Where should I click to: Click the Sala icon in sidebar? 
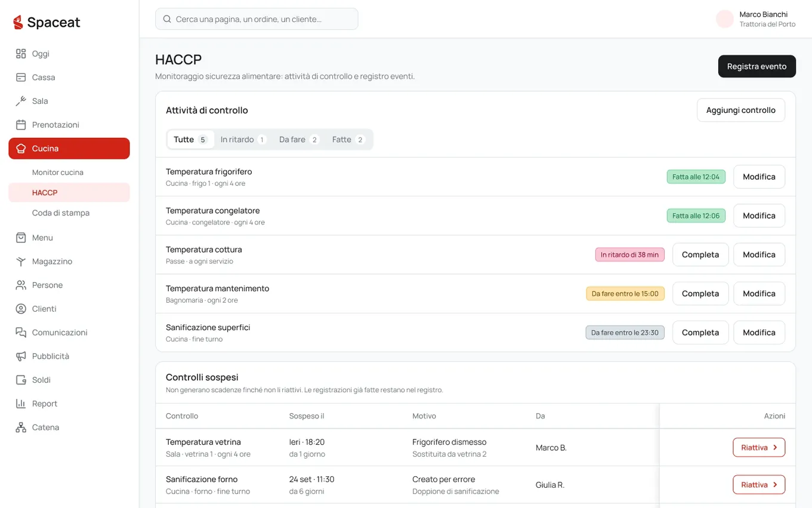(21, 101)
